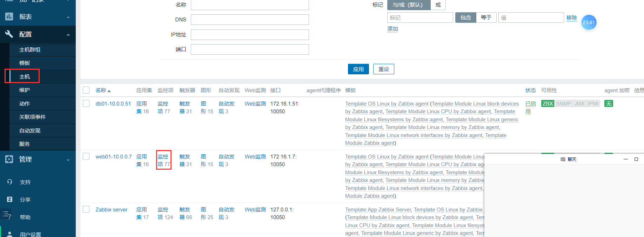Expand the Reports menu chevron
This screenshot has height=237, width=644.
pos(68,17)
